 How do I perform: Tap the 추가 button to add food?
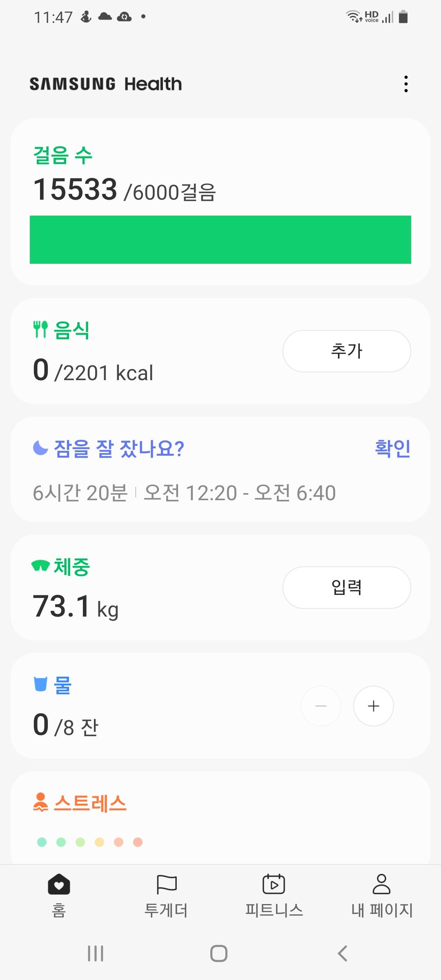point(347,351)
